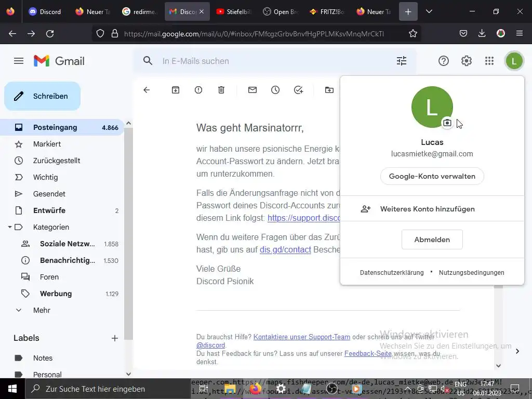Click the search magnifier icon in Gmail

148,61
